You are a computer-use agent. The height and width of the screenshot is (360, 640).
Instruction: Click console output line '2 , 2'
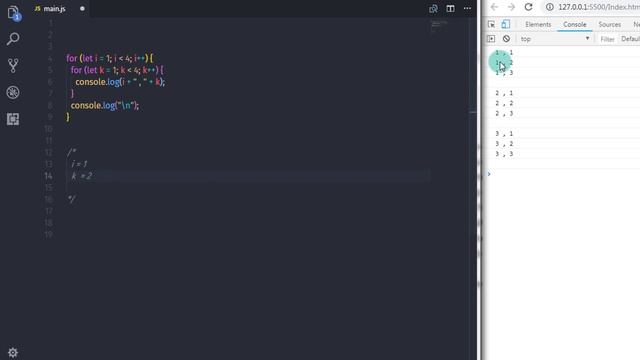coord(504,103)
